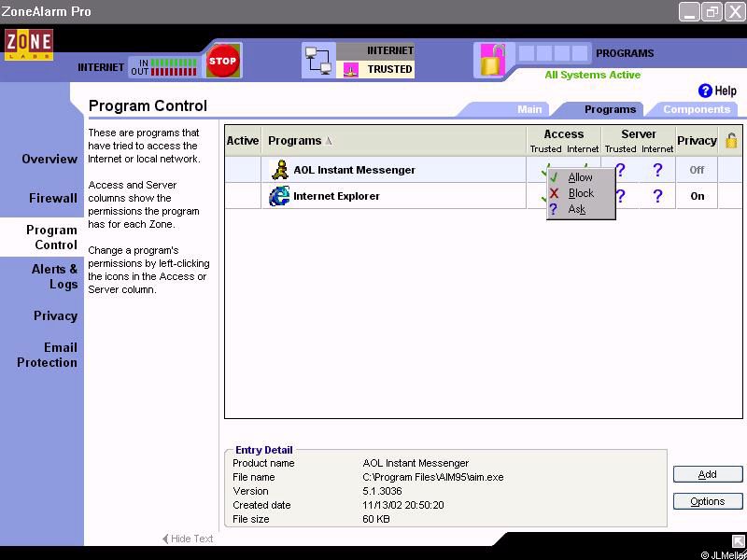
Task: Close the ZoneAlarm Pro window
Action: pos(735,12)
